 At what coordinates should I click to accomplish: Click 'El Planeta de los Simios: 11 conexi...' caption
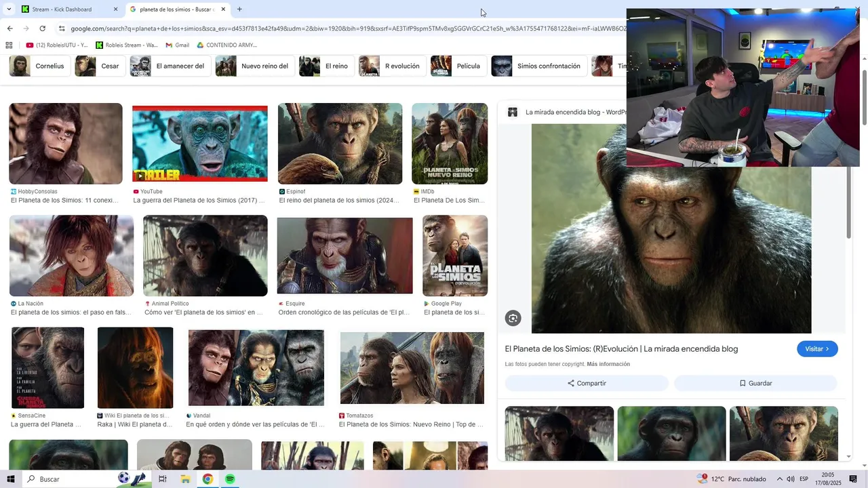64,201
